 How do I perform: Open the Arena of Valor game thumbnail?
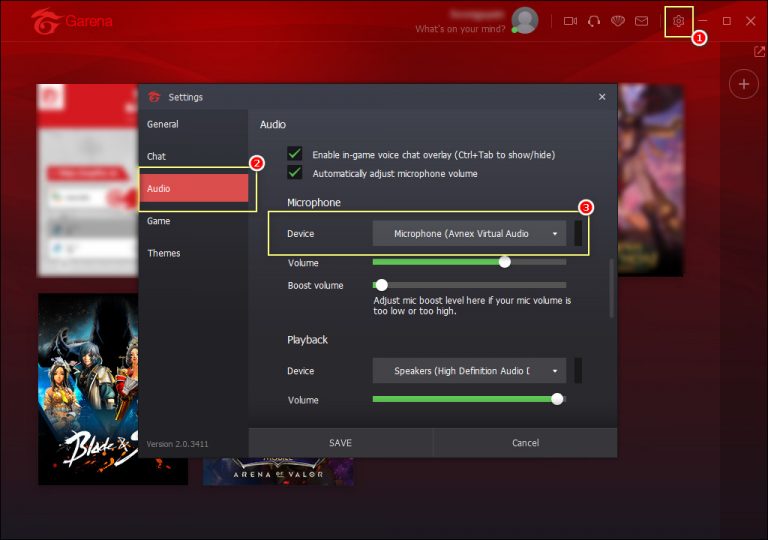coord(278,471)
